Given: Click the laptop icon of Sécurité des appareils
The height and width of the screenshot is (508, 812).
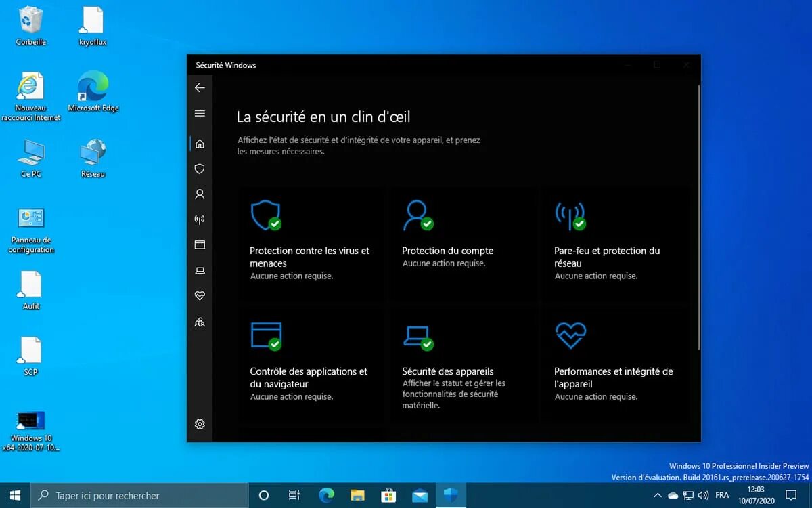Looking at the screenshot, I should (x=418, y=337).
